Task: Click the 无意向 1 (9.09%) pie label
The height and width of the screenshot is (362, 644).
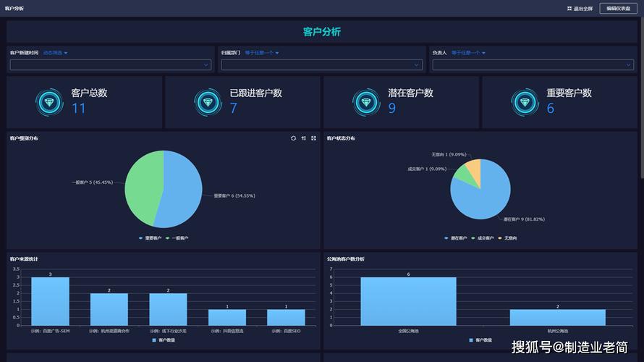Action: pyautogui.click(x=449, y=154)
